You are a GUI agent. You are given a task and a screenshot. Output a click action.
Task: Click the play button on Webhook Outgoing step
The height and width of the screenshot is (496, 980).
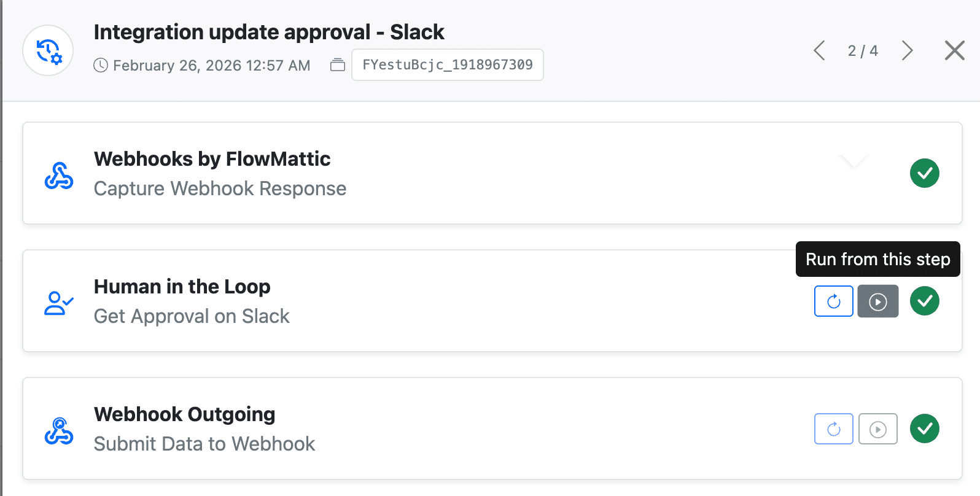tap(877, 428)
